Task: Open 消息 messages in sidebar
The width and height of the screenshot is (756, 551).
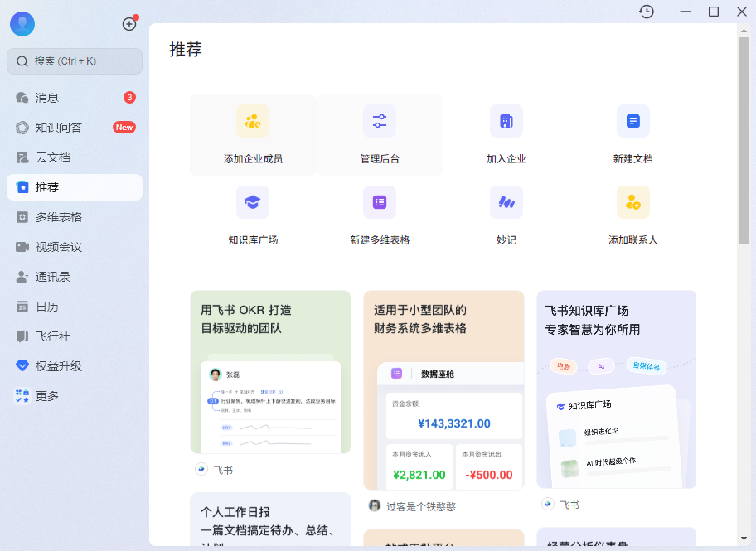Action: (x=75, y=98)
